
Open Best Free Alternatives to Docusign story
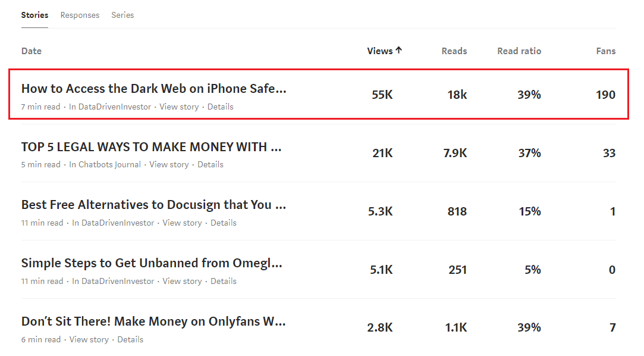tap(153, 205)
